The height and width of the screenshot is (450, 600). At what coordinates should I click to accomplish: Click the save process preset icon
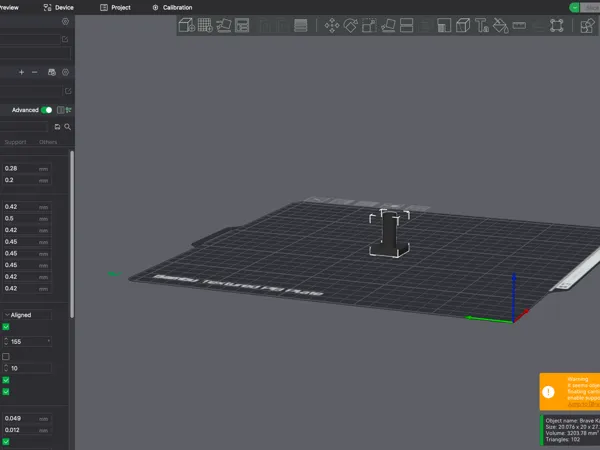pyautogui.click(x=57, y=127)
